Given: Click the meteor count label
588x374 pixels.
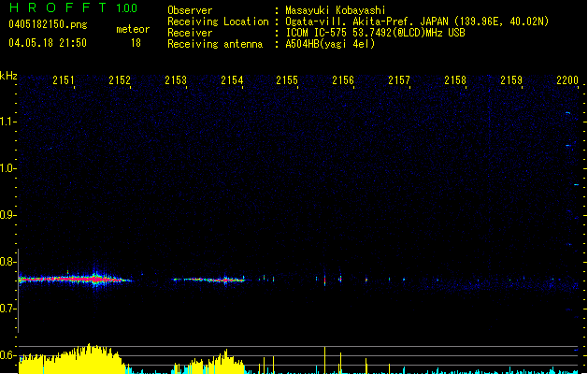Looking at the screenshot, I should click(133, 29).
